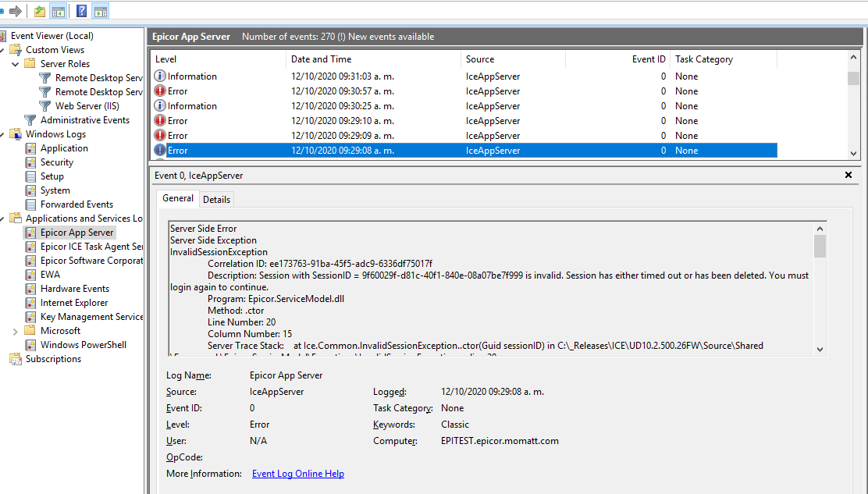Open Help via the question mark icon

[x=81, y=11]
